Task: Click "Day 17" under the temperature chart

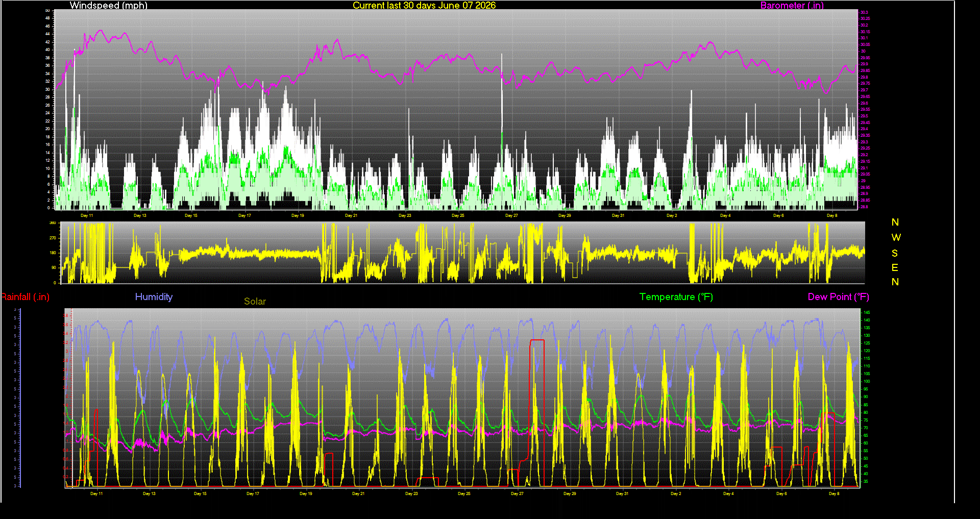Action: pos(253,494)
